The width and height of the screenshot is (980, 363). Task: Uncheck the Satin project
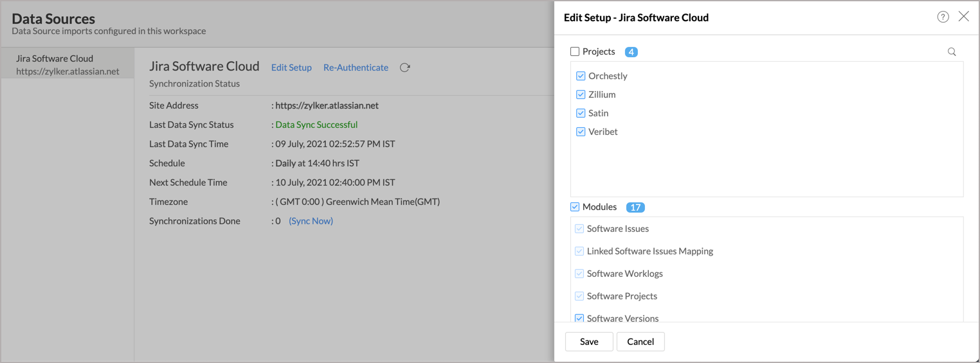581,113
